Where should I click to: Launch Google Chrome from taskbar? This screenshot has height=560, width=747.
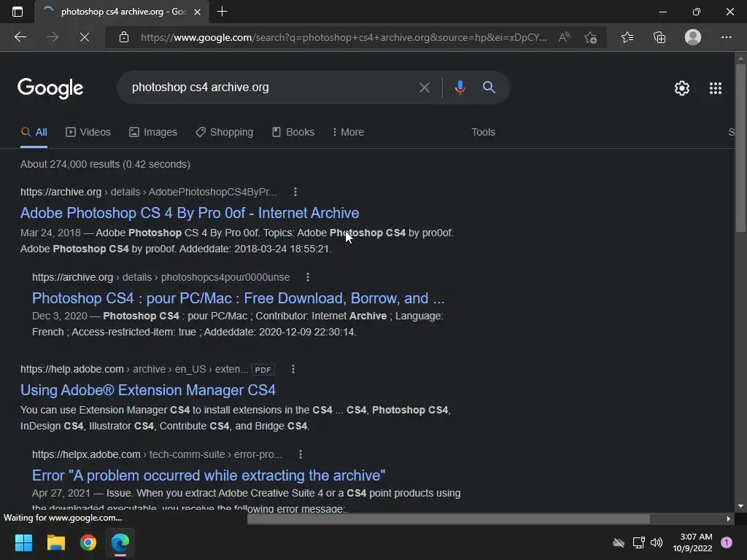[88, 542]
